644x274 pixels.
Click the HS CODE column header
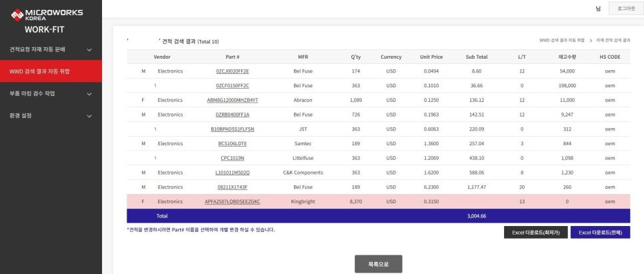[610, 57]
